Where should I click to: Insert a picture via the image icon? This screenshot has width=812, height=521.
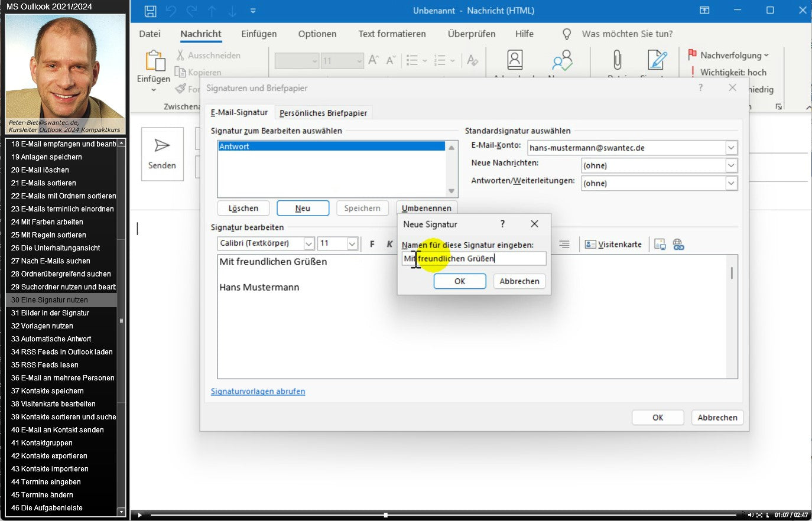point(660,244)
